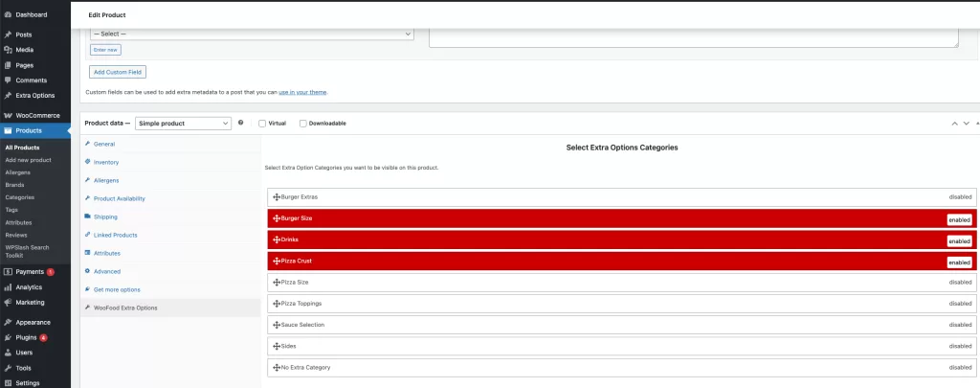Click the help question mark icon beside product type
This screenshot has height=388, width=980.
(x=240, y=123)
